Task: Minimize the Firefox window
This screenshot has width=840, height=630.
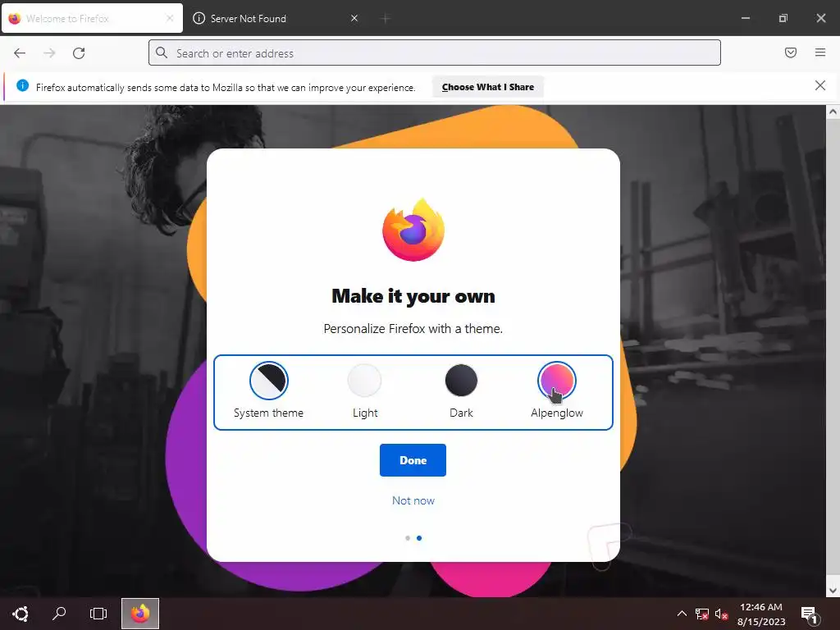Action: click(x=745, y=18)
